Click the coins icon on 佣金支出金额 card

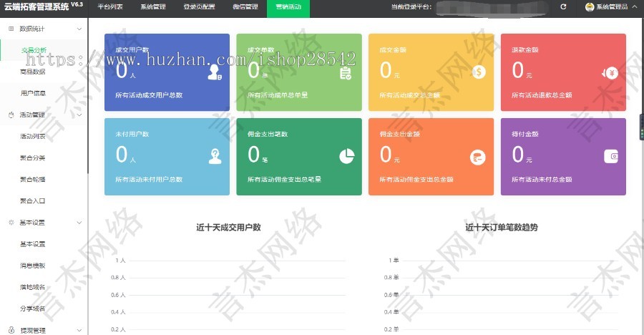[x=478, y=157]
